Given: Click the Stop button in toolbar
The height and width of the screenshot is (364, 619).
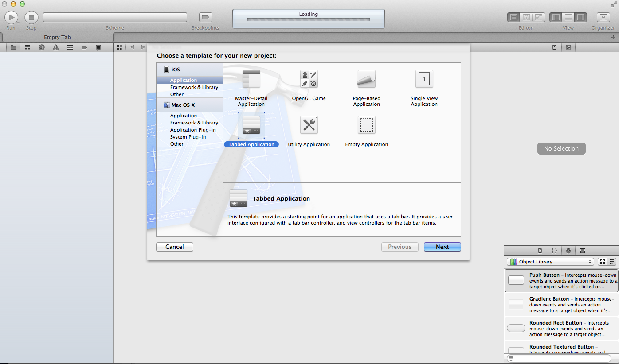Looking at the screenshot, I should [31, 17].
